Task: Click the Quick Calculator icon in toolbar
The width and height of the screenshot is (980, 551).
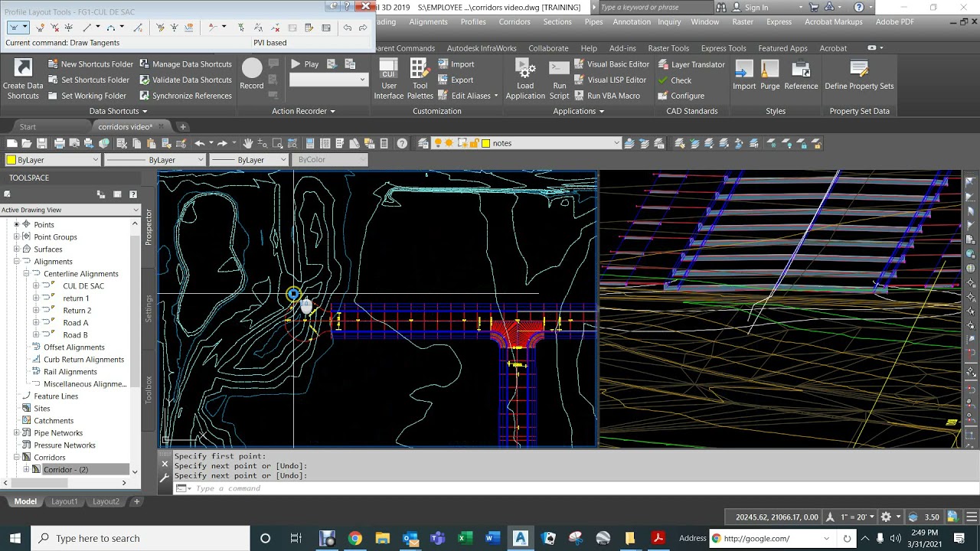Action: tap(384, 143)
